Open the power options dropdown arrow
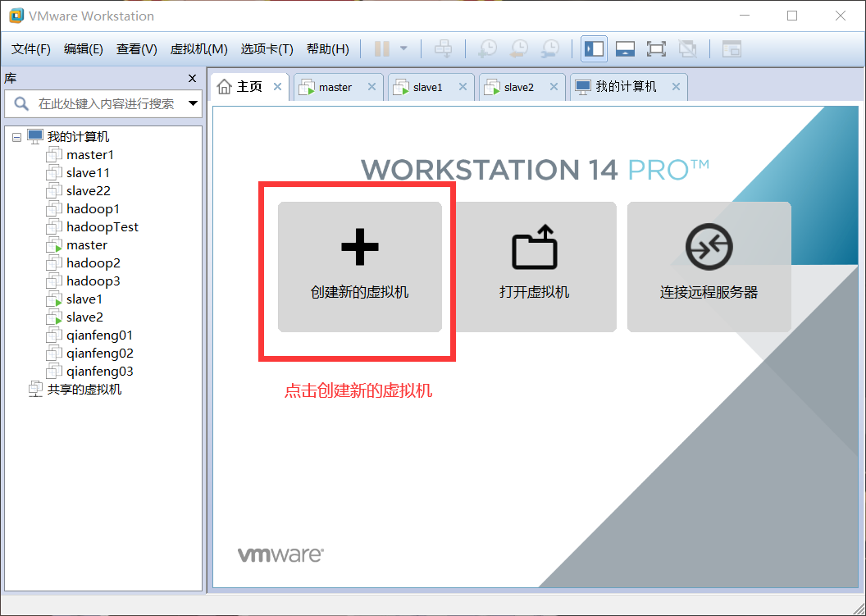866x616 pixels. coord(403,48)
